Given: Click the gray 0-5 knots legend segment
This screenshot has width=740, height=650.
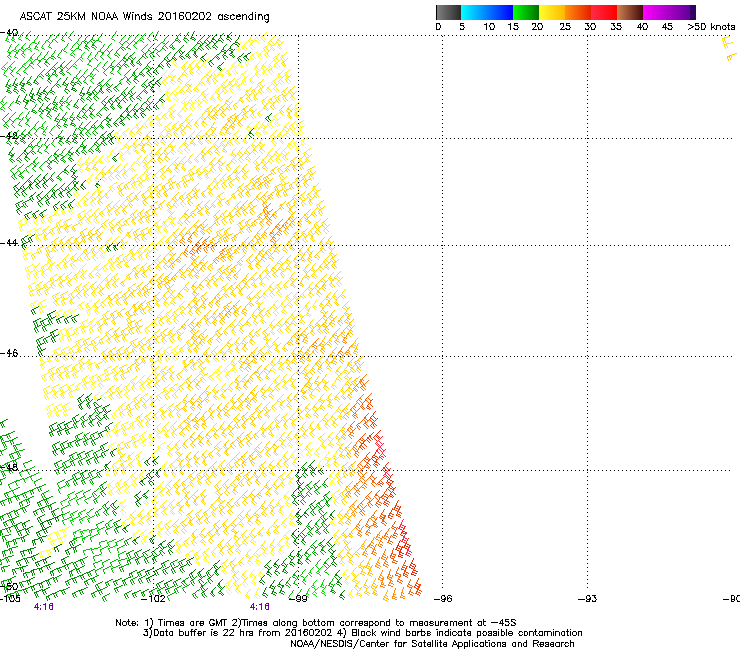Looking at the screenshot, I should point(448,12).
